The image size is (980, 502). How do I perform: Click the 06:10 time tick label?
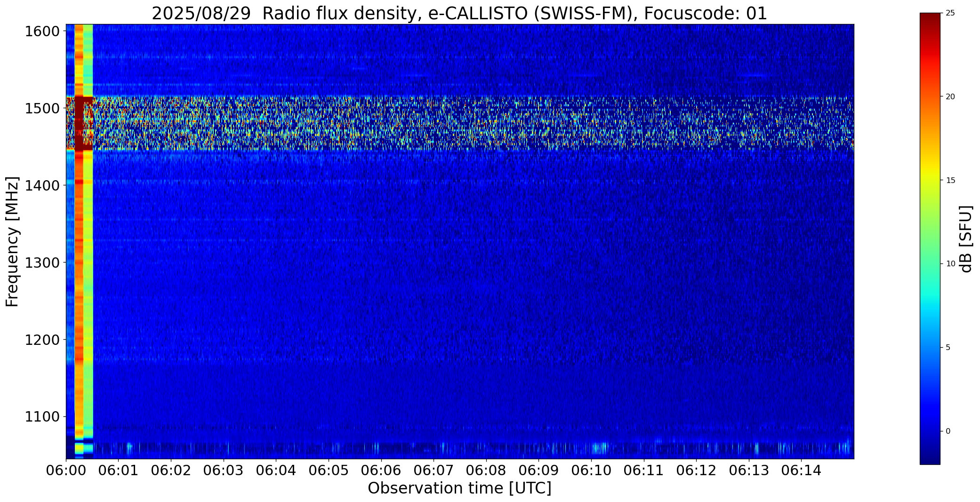click(x=591, y=470)
